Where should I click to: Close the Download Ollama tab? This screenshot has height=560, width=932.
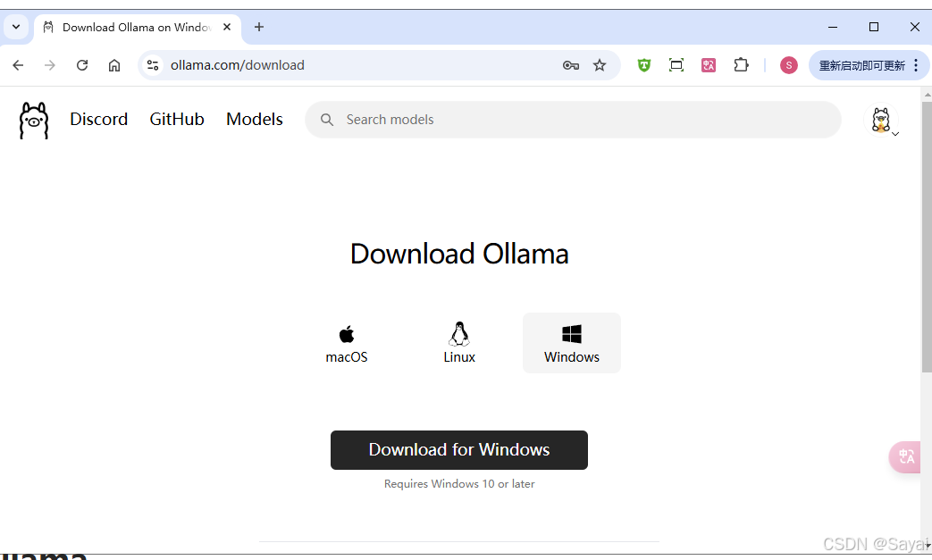tap(227, 28)
